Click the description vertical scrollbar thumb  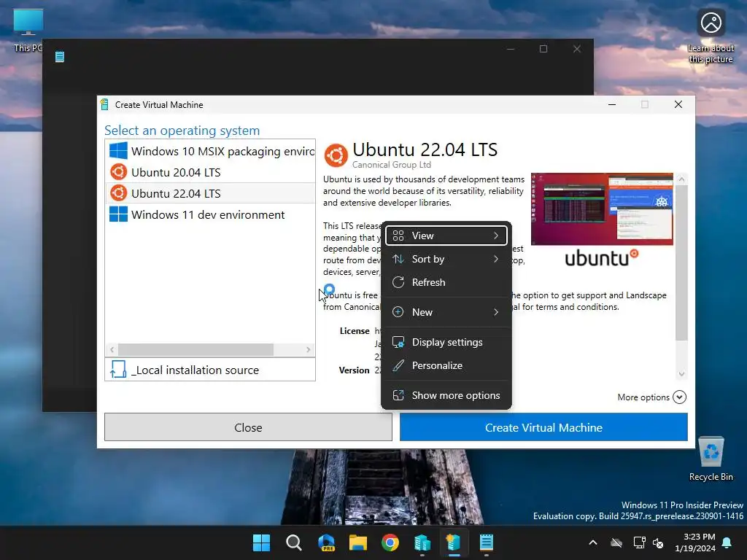(681, 262)
